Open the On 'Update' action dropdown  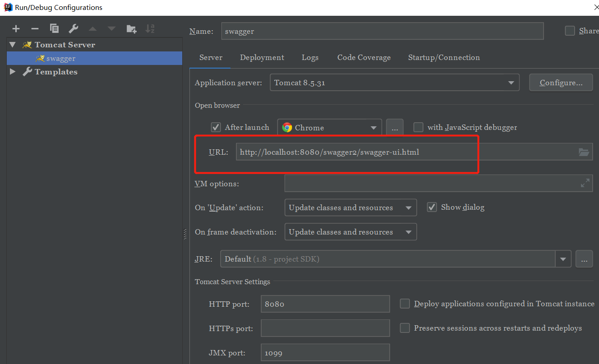tap(350, 207)
